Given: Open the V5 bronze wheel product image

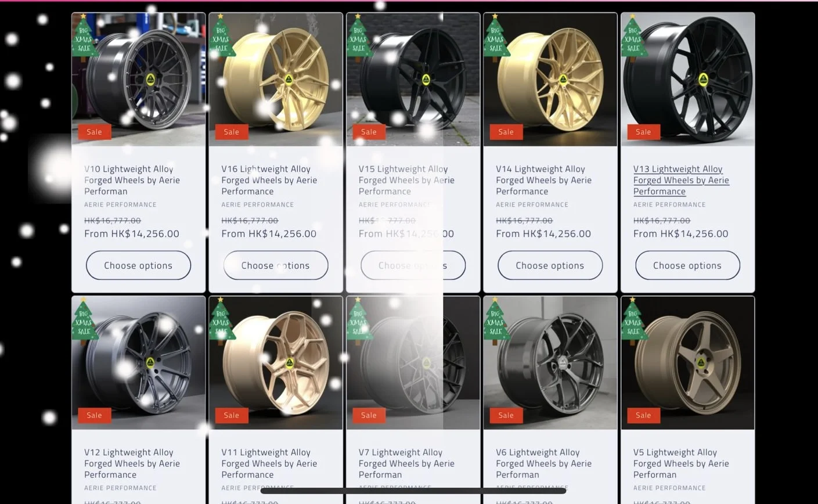Looking at the screenshot, I should point(687,363).
